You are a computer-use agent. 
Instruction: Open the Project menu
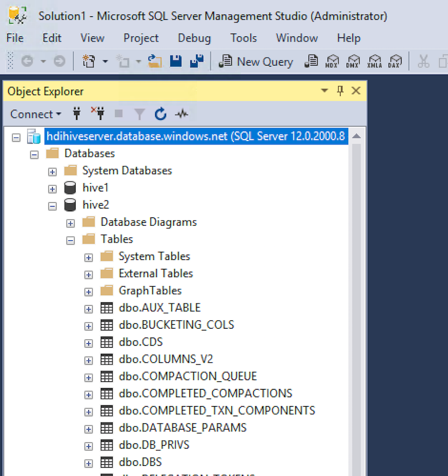[x=141, y=38]
